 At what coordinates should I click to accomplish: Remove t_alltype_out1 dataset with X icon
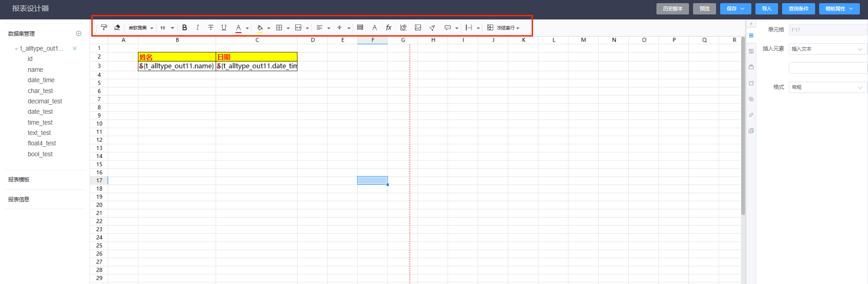75,48
